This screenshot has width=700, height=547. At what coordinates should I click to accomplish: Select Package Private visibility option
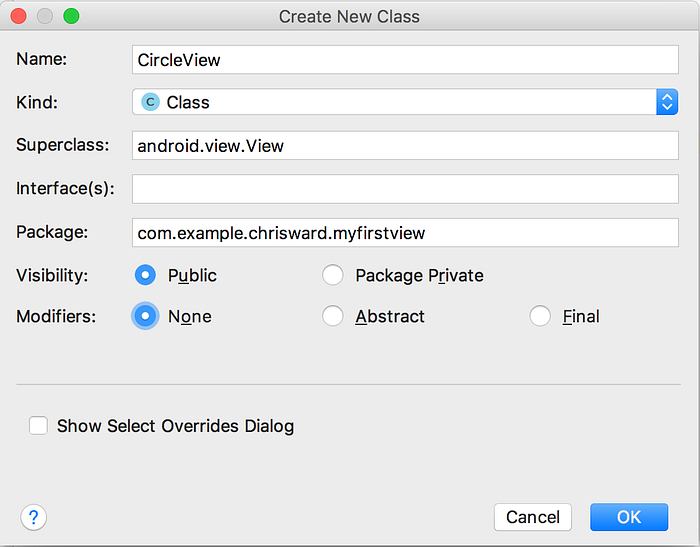tap(333, 275)
